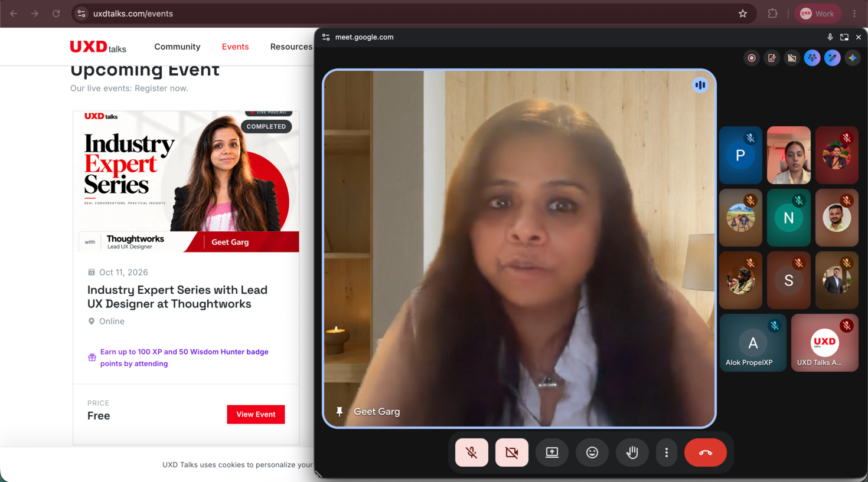Select the woman's live video tile in grid
Image resolution: width=868 pixels, height=482 pixels.
tap(789, 155)
